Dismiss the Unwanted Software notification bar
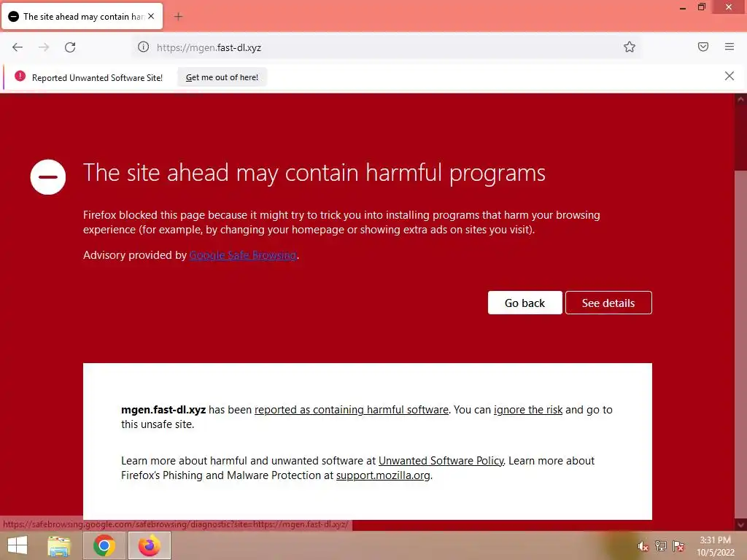 coord(729,76)
